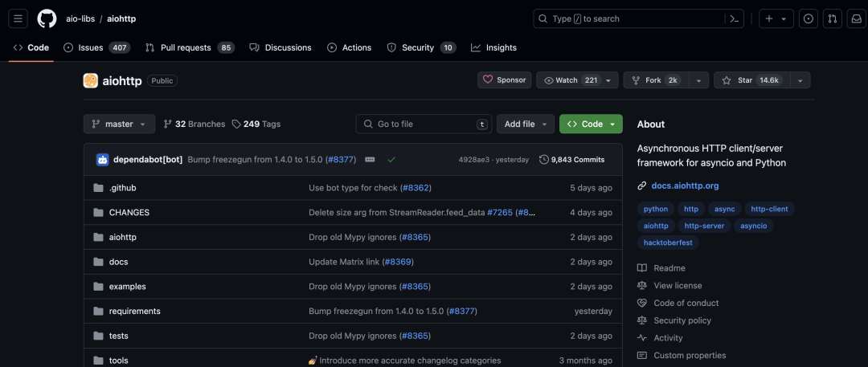The height and width of the screenshot is (367, 868).
Task: Select the hacktoberfest topic tag
Action: (x=668, y=243)
